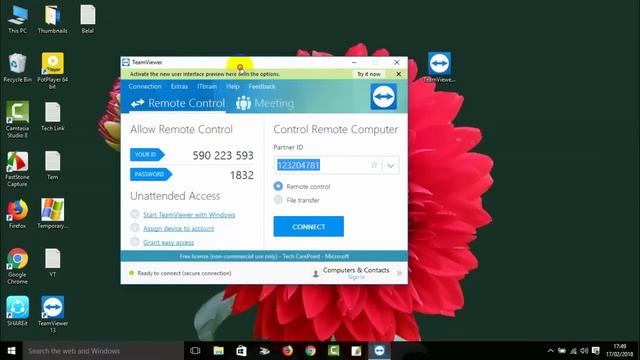Launch PotPlayer 64 bit shortcut
The image size is (640, 360).
[x=53, y=69]
